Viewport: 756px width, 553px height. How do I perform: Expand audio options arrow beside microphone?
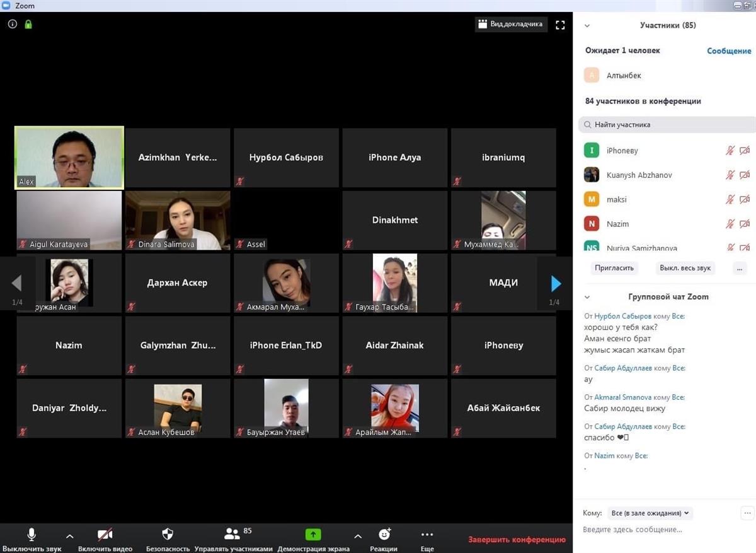[70, 536]
